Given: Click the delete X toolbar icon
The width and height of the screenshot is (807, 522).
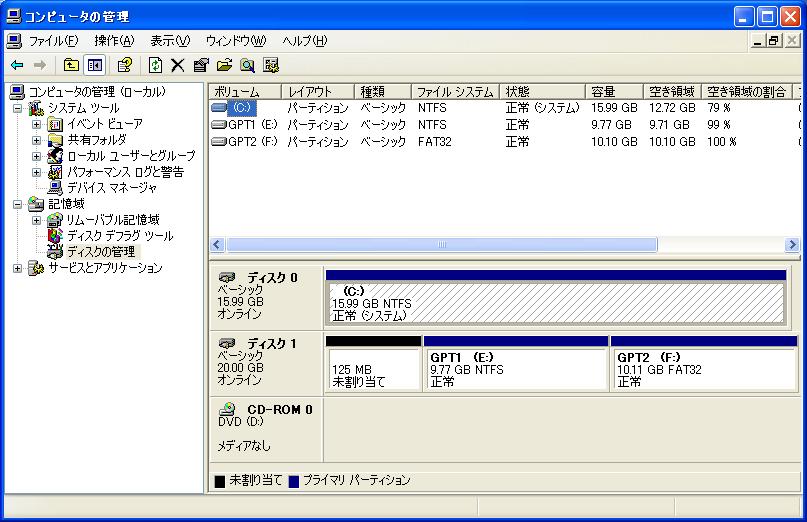Looking at the screenshot, I should coord(178,65).
